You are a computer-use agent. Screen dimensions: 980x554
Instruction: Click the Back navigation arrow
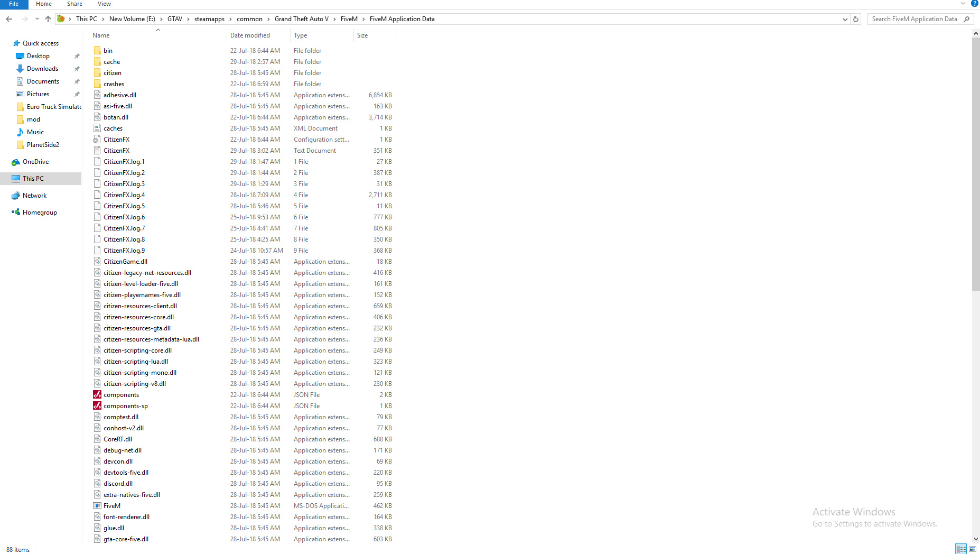point(9,19)
